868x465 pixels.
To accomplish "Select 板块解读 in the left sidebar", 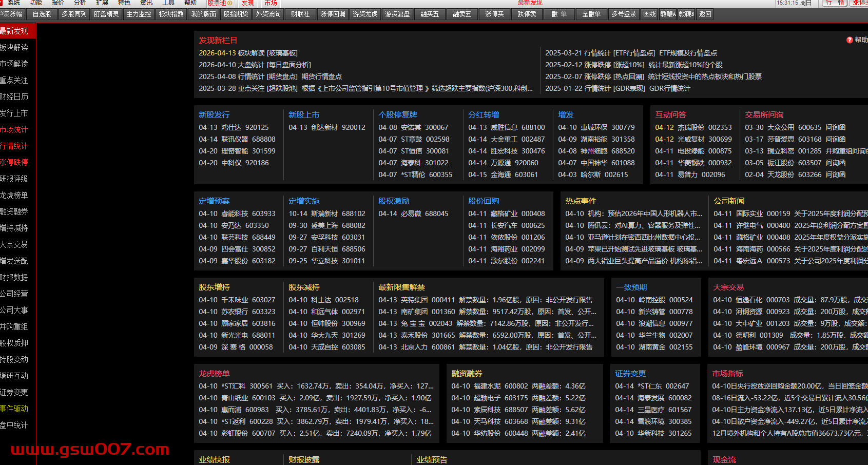I will pyautogui.click(x=14, y=47).
